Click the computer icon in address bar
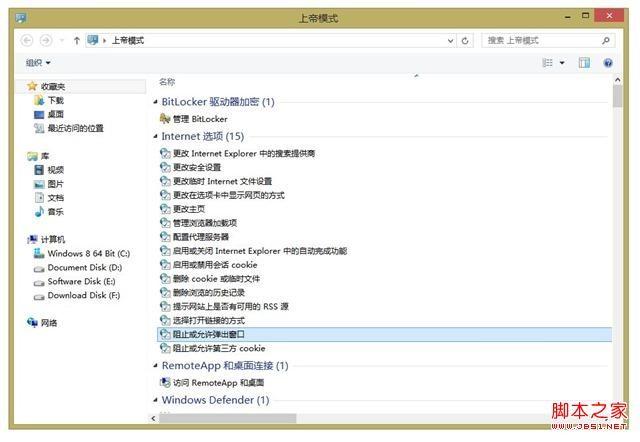Image resolution: width=640 pixels, height=442 pixels. click(x=93, y=40)
